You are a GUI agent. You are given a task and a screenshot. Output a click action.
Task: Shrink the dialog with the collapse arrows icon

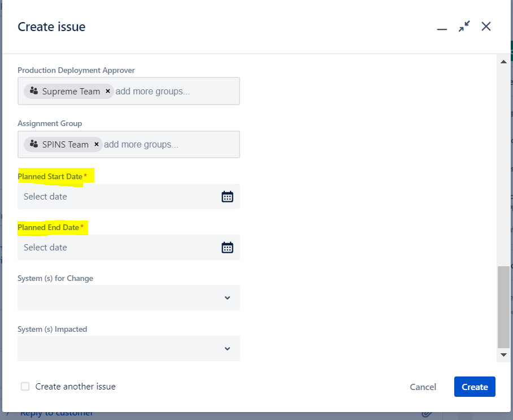click(464, 26)
